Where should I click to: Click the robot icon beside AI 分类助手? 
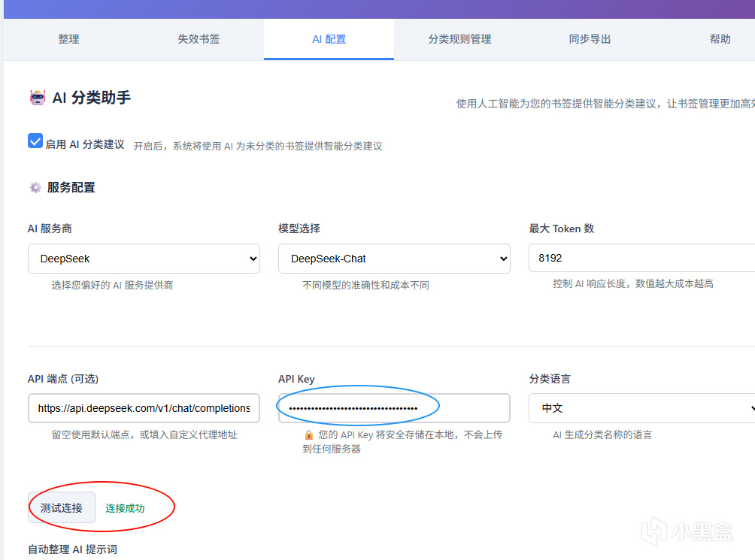coord(38,98)
